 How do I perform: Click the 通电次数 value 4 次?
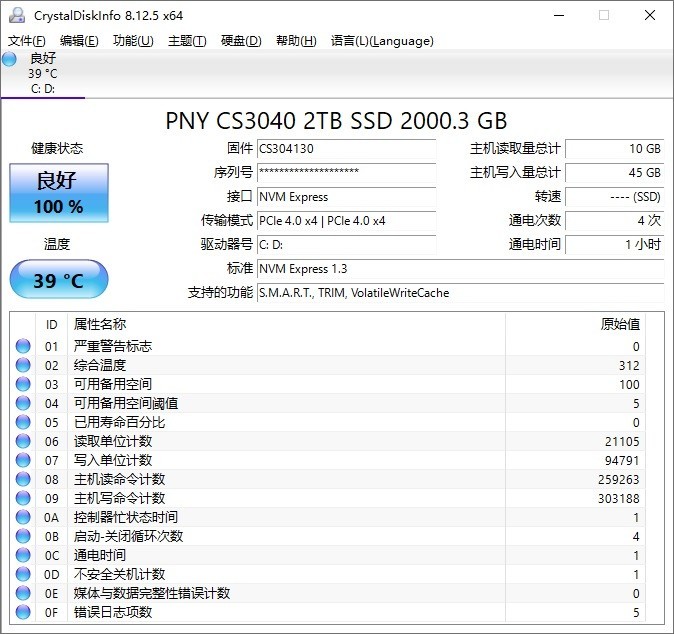(x=615, y=221)
